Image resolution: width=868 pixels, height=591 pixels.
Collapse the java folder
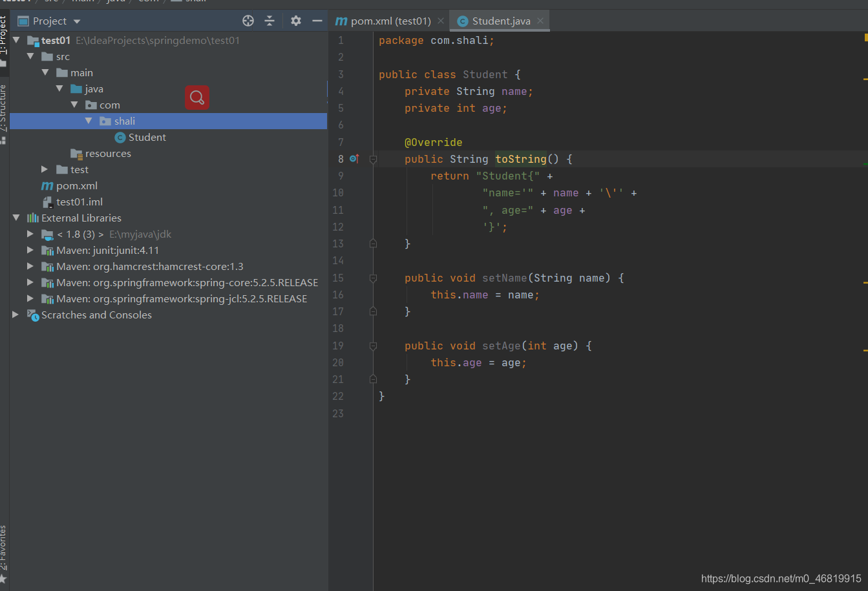[x=59, y=88]
